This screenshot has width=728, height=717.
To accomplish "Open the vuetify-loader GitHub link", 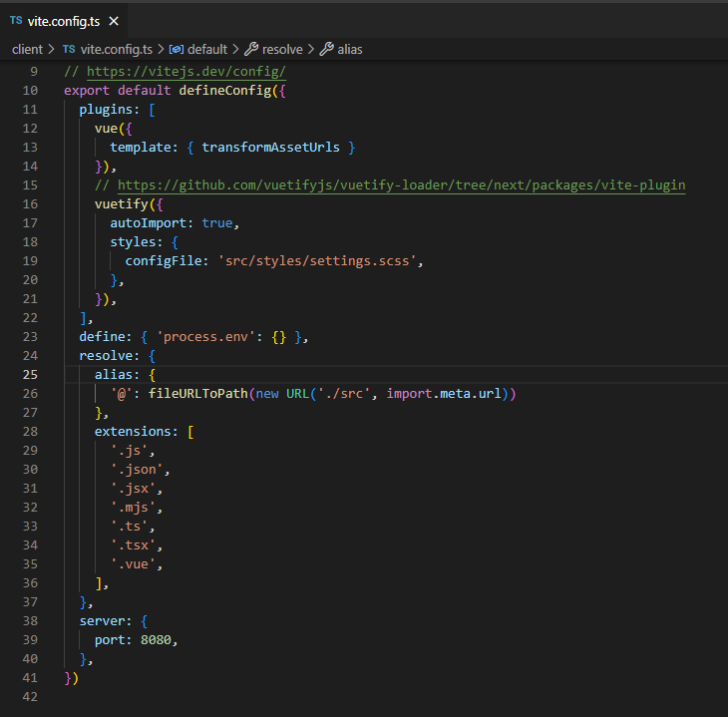I will pyautogui.click(x=401, y=185).
